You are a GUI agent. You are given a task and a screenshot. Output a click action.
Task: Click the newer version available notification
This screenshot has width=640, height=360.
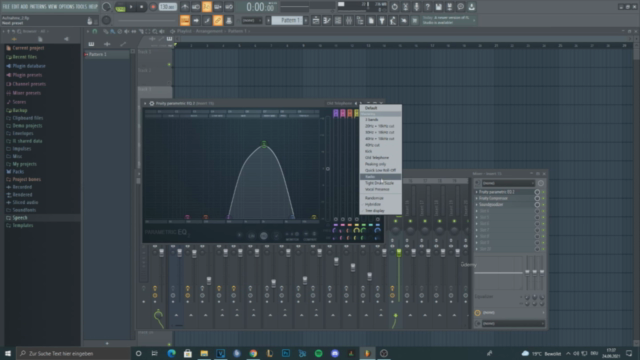pos(448,20)
